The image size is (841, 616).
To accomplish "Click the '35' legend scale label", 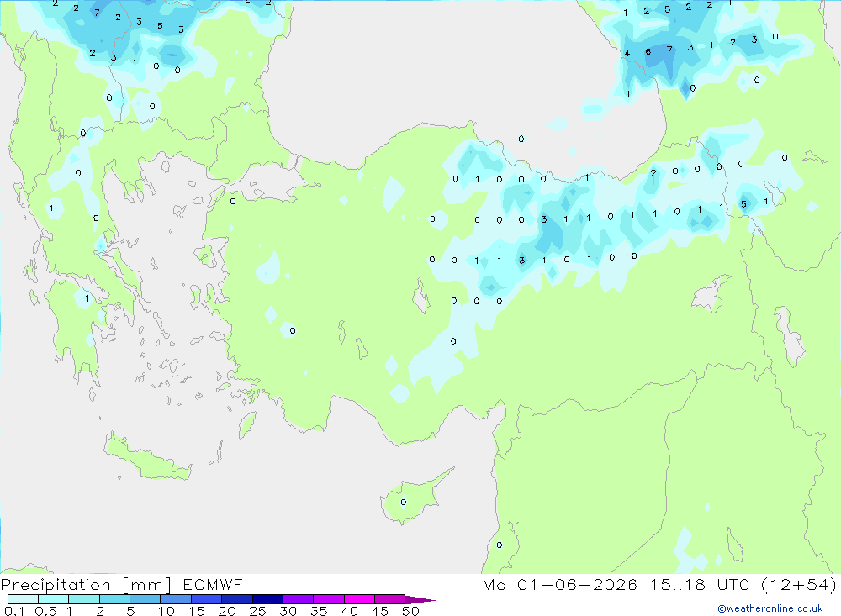I will [x=319, y=611].
